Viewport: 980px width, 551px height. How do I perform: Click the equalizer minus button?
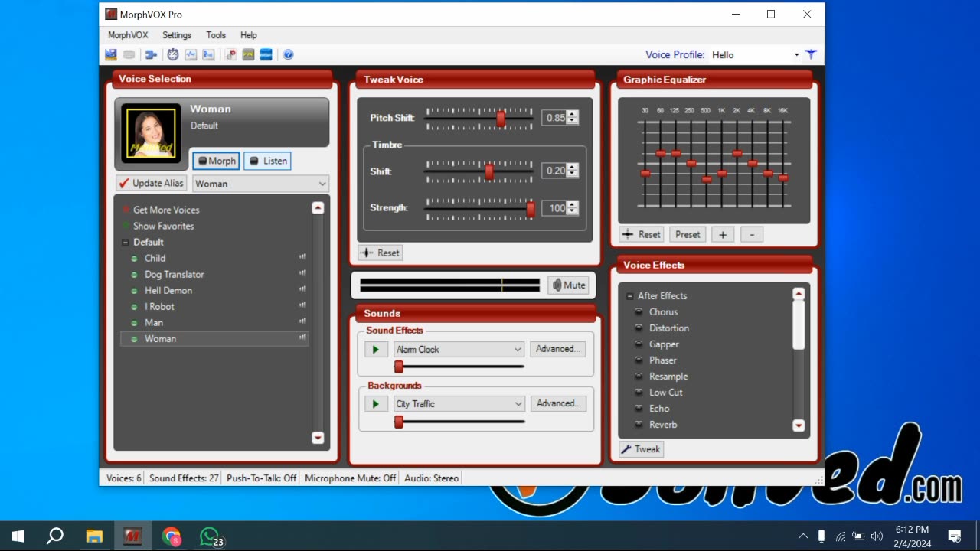point(752,235)
